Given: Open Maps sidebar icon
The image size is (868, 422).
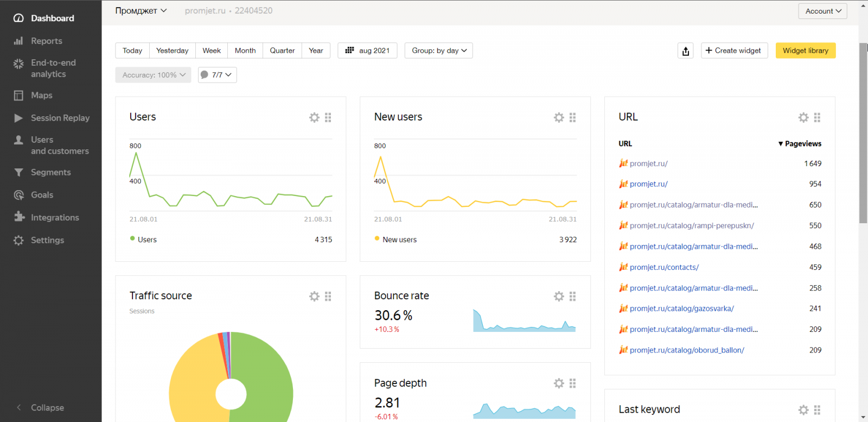Looking at the screenshot, I should (x=18, y=96).
